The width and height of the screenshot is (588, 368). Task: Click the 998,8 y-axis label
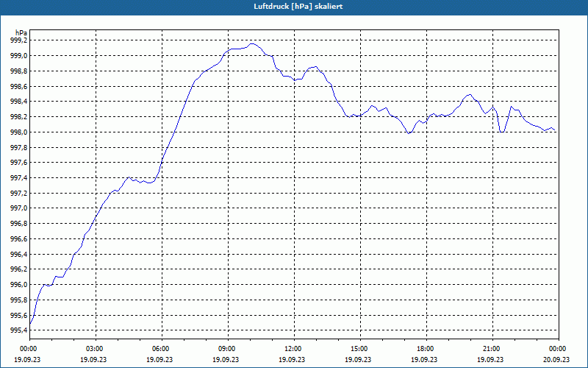[18, 71]
